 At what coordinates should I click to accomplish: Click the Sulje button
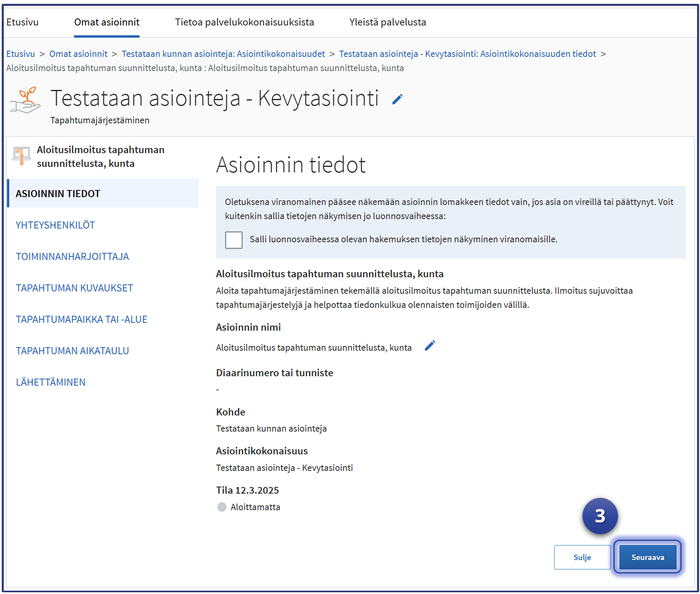pyautogui.click(x=582, y=557)
